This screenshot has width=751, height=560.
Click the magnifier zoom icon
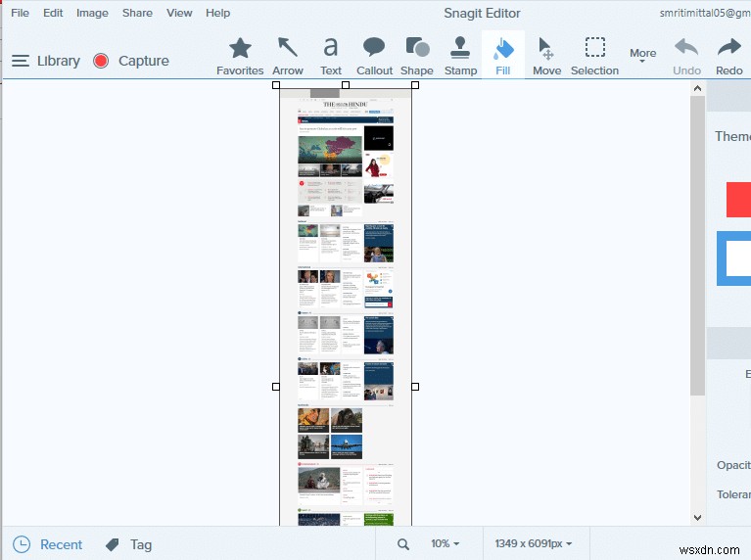pyautogui.click(x=403, y=543)
